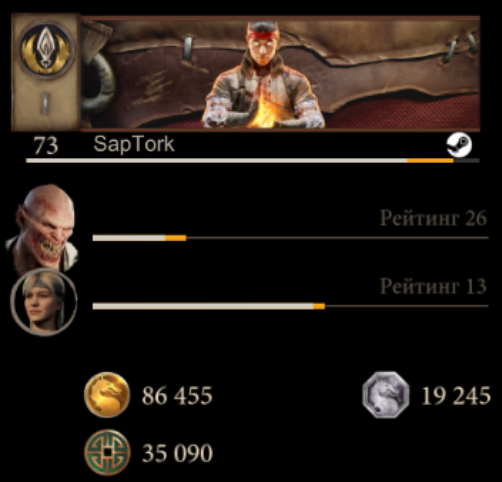The height and width of the screenshot is (482, 502).
Task: Click the Рейтинг 13 label
Action: tap(433, 286)
